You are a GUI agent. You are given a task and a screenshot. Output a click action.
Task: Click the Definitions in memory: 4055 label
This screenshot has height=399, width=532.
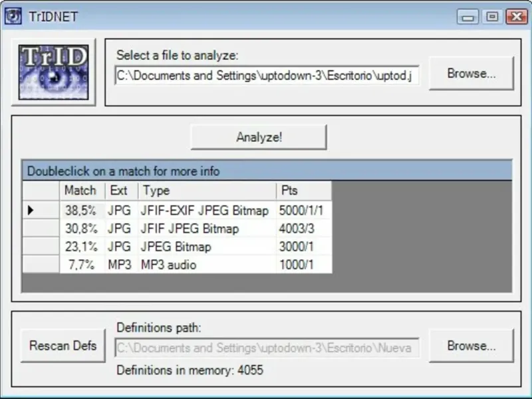click(190, 370)
